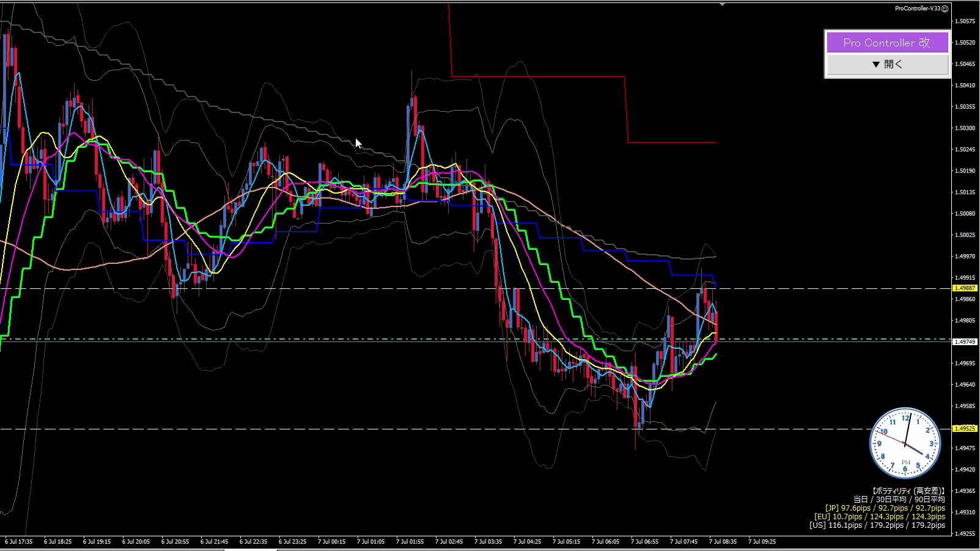Expand the panel with ▼ 開く
Viewport: 980px width, 551px height.
tap(887, 64)
